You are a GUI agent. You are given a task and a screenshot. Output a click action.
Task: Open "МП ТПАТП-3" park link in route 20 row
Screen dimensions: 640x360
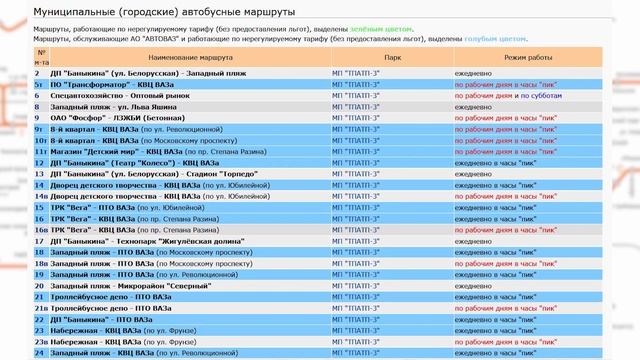pos(356,286)
